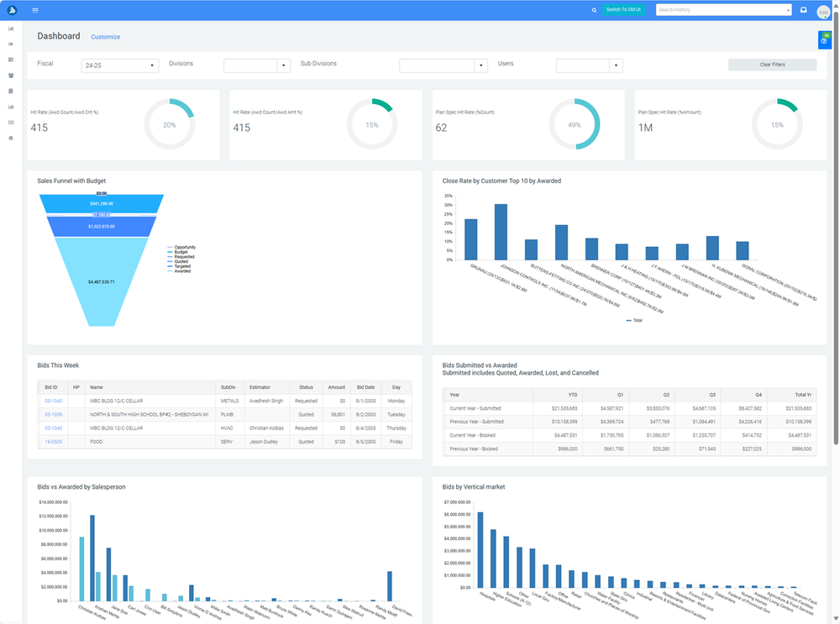840x624 pixels.
Task: Open bid 05-1040 in the Monday row
Action: [54, 401]
